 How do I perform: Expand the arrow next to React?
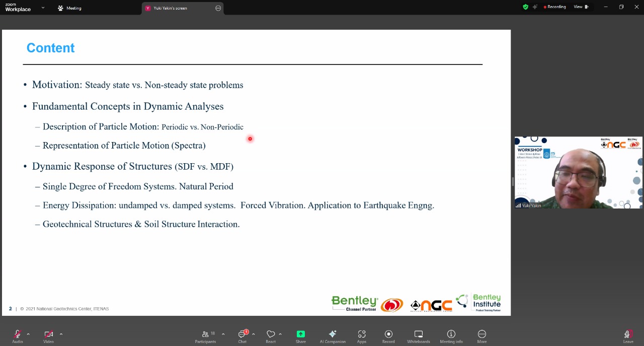tap(280, 334)
